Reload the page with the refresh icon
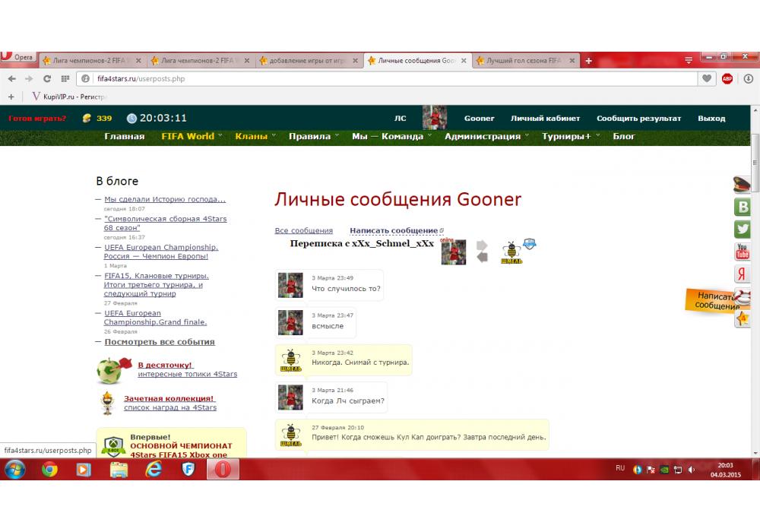Image resolution: width=760 pixels, height=532 pixels. (47, 78)
